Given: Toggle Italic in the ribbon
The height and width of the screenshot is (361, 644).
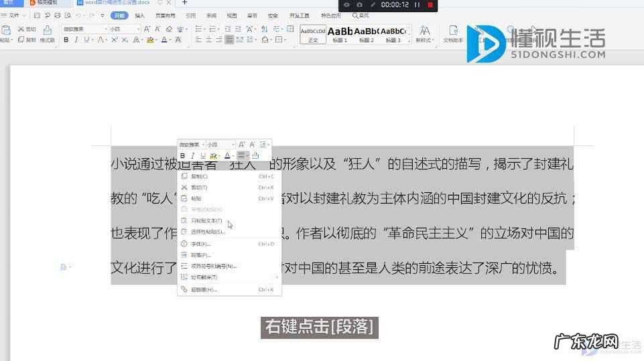Looking at the screenshot, I should (x=76, y=40).
